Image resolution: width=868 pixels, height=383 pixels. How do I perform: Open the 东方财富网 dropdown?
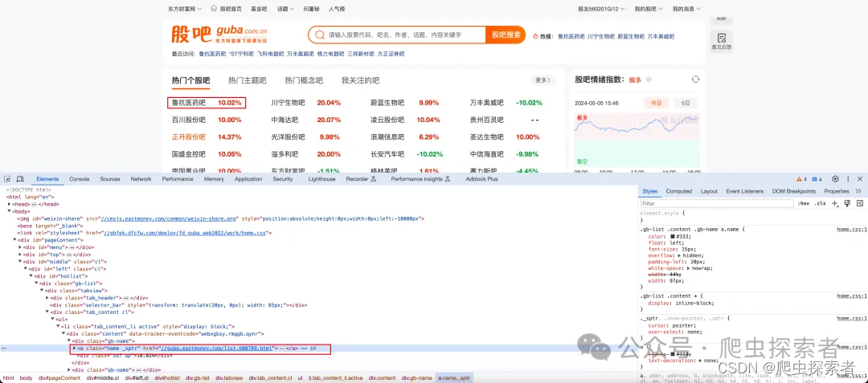point(185,9)
